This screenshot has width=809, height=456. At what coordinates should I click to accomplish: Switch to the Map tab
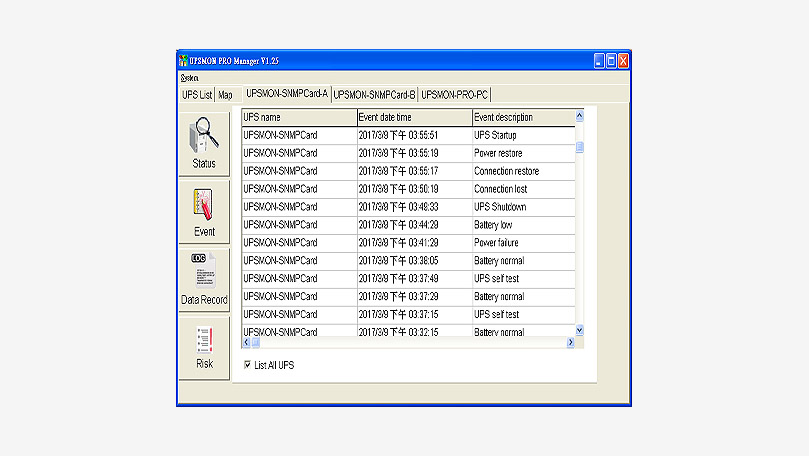pos(226,95)
